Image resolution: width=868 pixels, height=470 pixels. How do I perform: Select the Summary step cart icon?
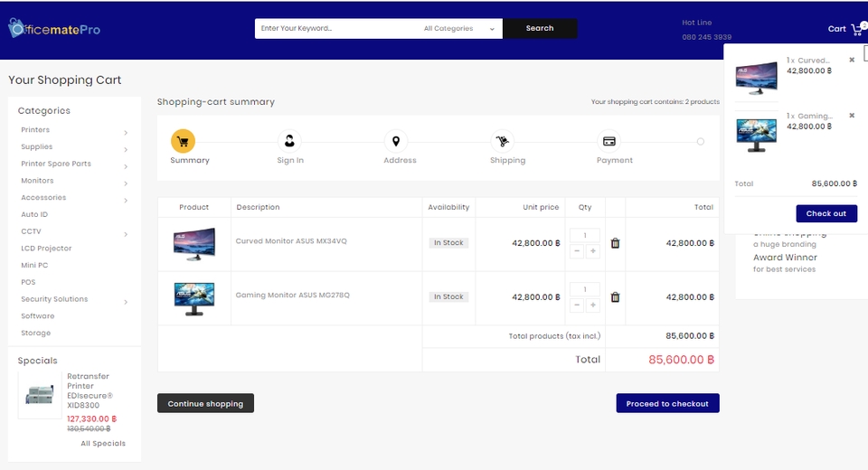183,141
